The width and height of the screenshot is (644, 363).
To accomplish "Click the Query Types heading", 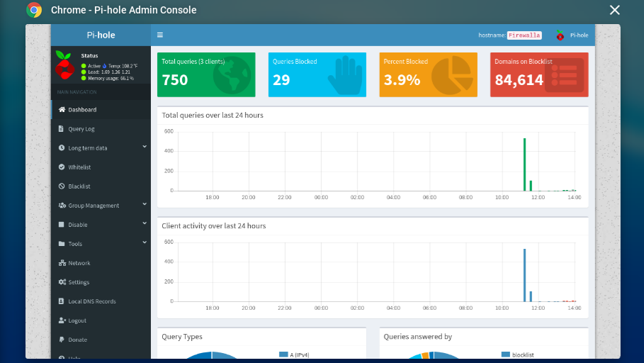I will click(x=182, y=337).
